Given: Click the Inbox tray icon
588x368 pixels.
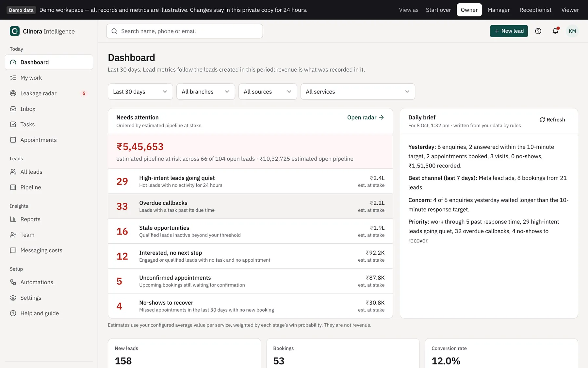Looking at the screenshot, I should [x=13, y=109].
